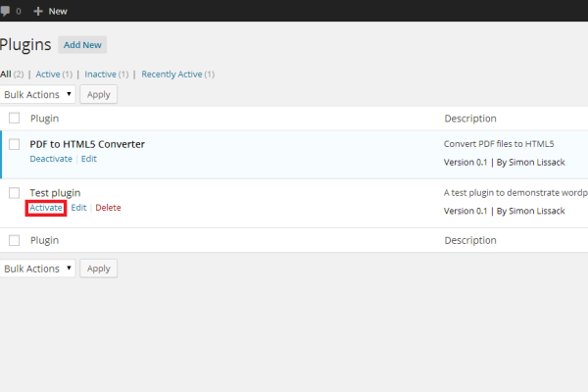The width and height of the screenshot is (588, 392).
Task: Open the top Bulk Actions dropdown
Action: (37, 94)
